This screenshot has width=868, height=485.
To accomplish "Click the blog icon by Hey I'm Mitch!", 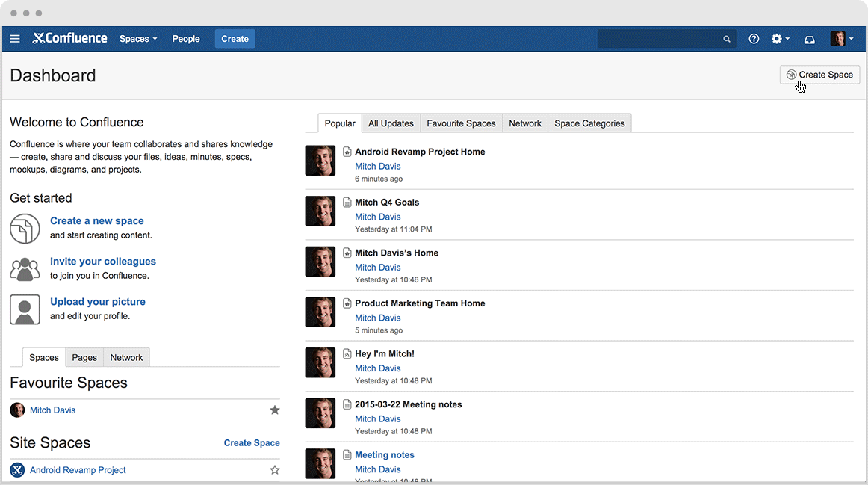I will pos(347,353).
